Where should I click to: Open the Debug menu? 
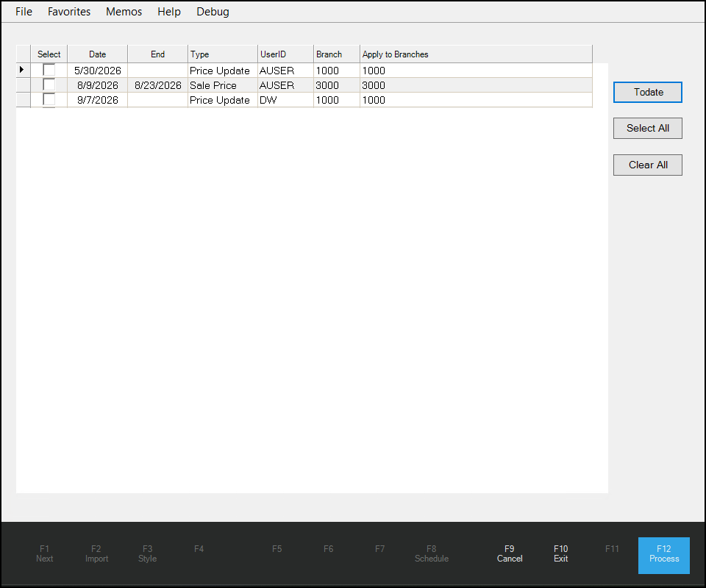click(x=212, y=11)
